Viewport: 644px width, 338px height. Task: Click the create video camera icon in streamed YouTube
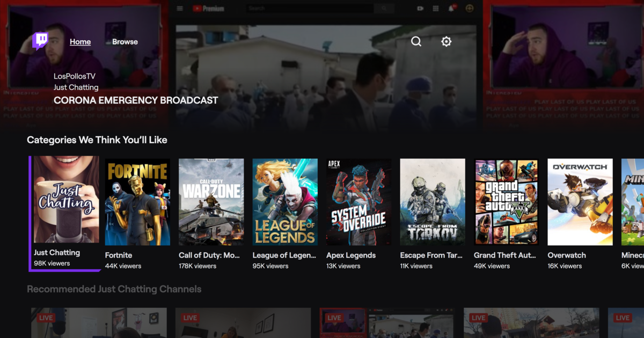tap(420, 9)
